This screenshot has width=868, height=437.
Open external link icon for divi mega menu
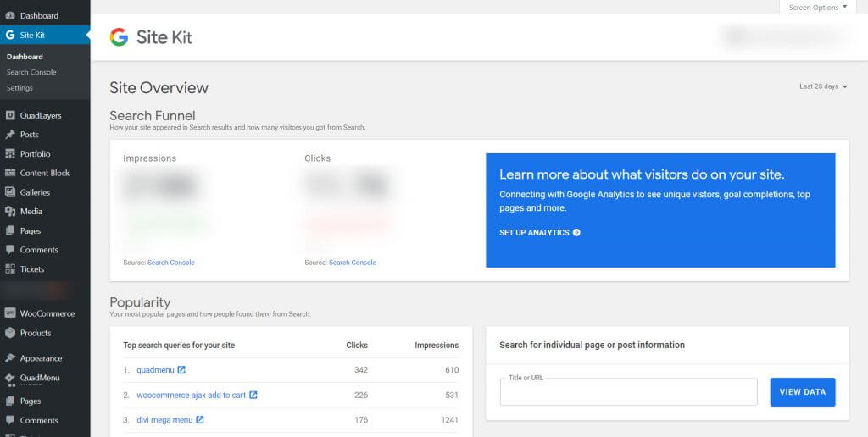200,420
